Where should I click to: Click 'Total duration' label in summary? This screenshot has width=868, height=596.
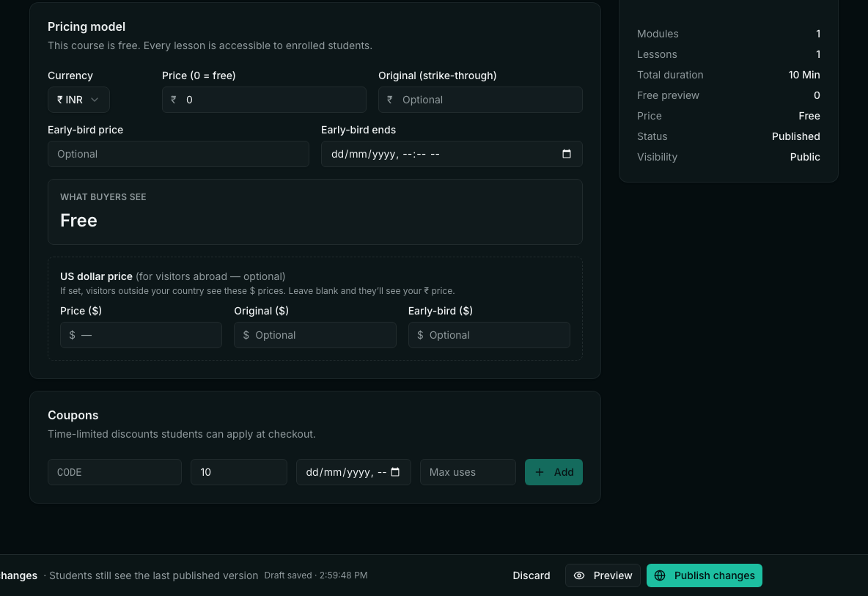coord(670,75)
